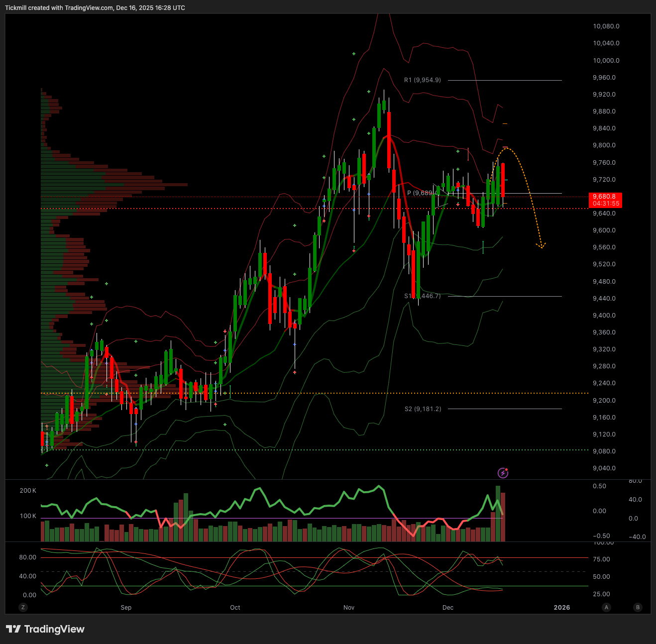Click the Dec label on the time axis
The height and width of the screenshot is (644, 656).
[x=447, y=607]
